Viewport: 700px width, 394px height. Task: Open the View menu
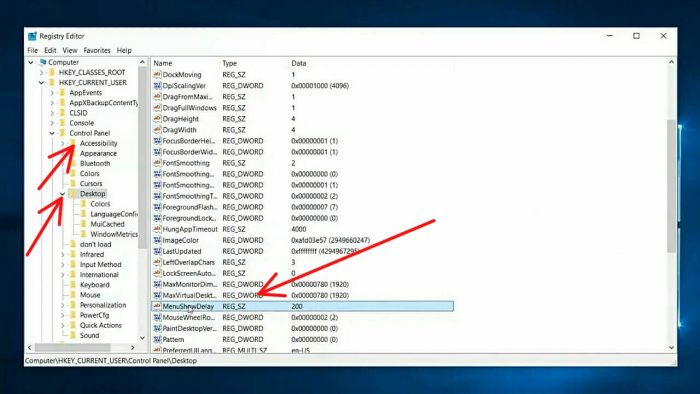click(70, 50)
